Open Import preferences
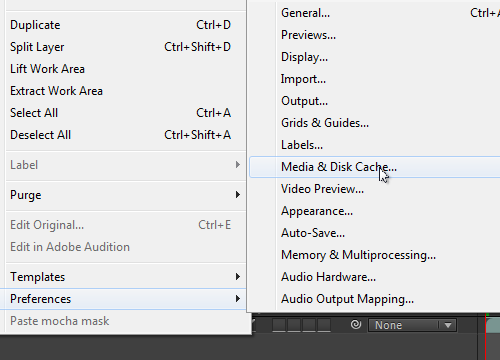The height and width of the screenshot is (360, 500). click(375, 79)
